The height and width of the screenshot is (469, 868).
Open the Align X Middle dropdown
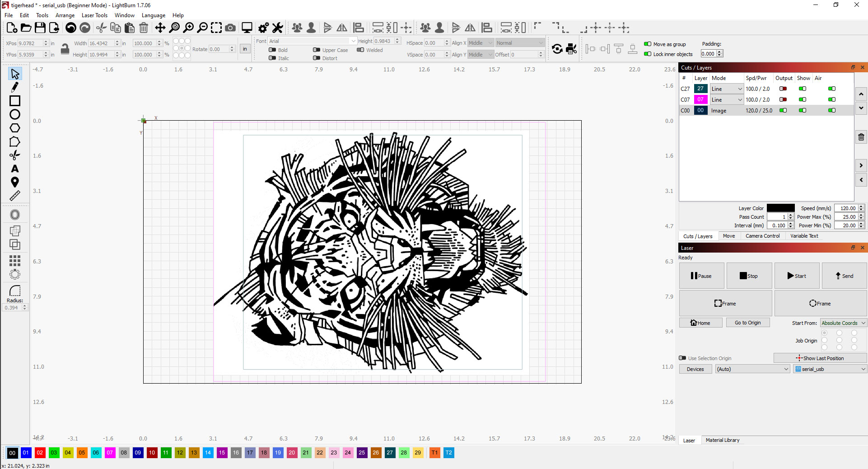[x=480, y=43]
